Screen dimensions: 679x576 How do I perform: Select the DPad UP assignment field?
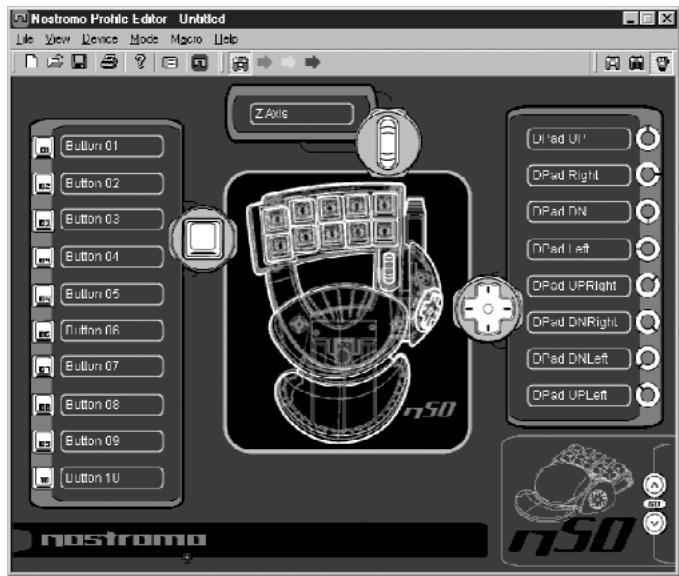579,139
